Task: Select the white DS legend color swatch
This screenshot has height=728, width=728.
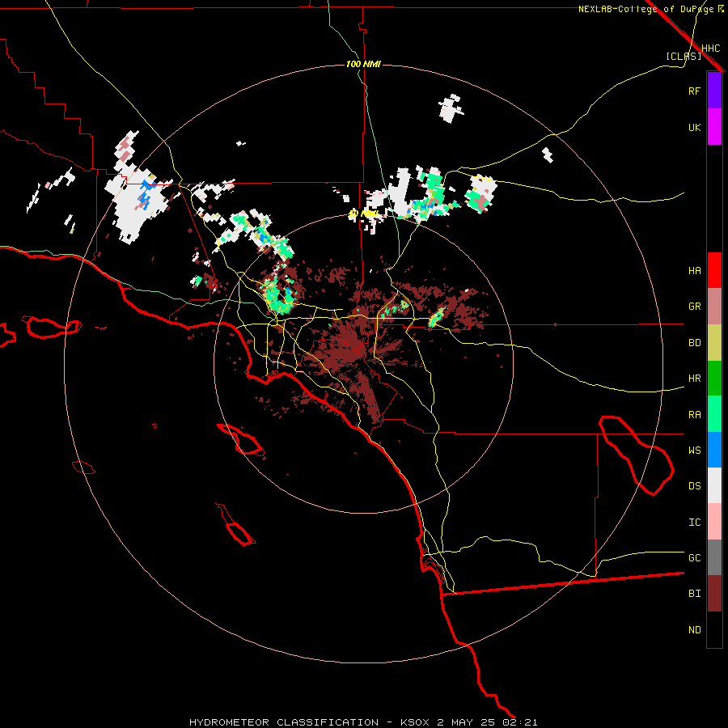Action: 714,485
